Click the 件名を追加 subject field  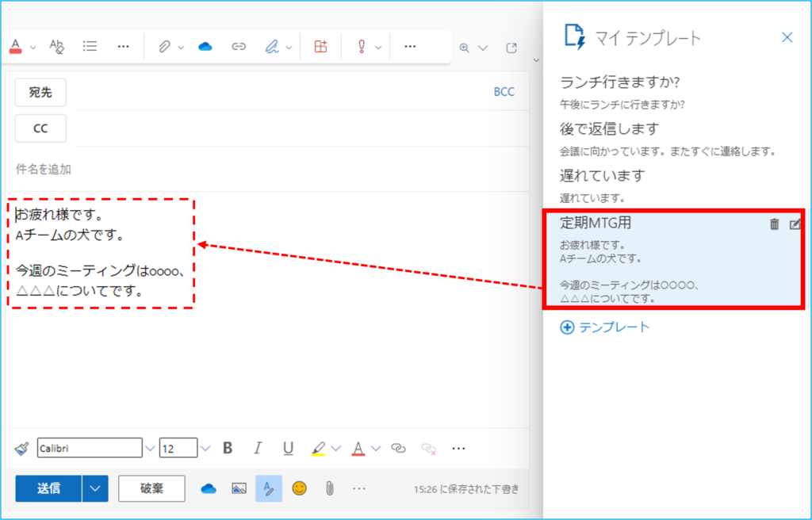tap(238, 169)
